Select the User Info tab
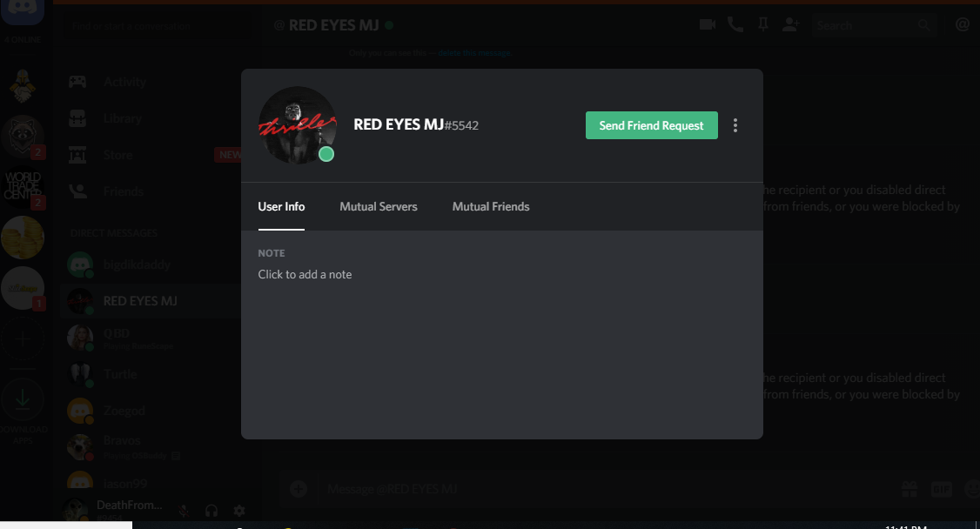The width and height of the screenshot is (980, 529). click(281, 207)
